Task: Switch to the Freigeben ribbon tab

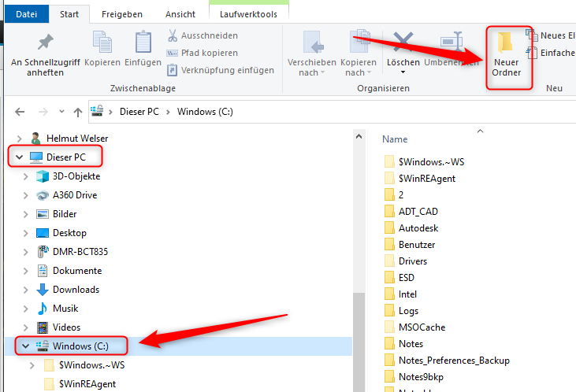Action: point(124,14)
